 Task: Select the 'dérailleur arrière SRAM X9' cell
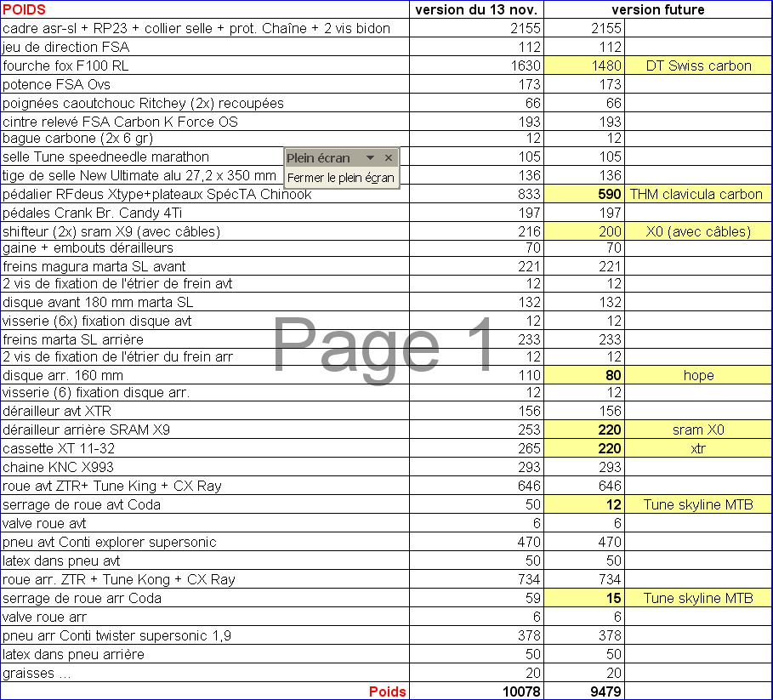tap(205, 430)
